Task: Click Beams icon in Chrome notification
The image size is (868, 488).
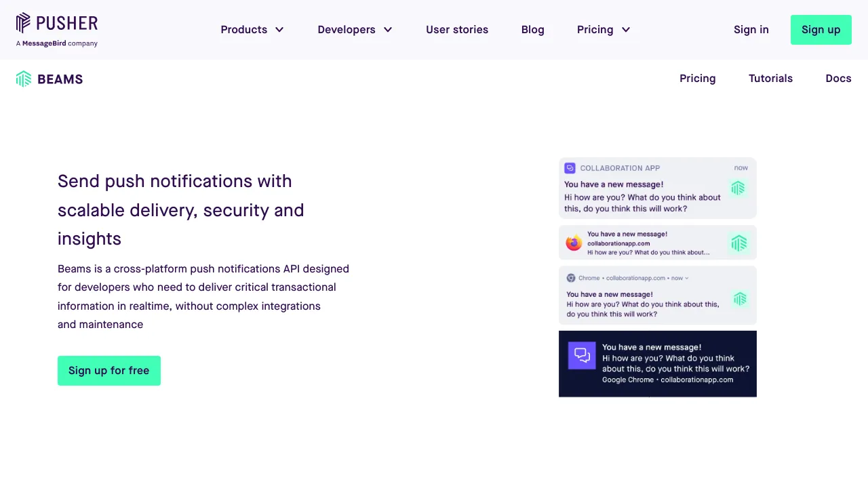Action: (740, 298)
